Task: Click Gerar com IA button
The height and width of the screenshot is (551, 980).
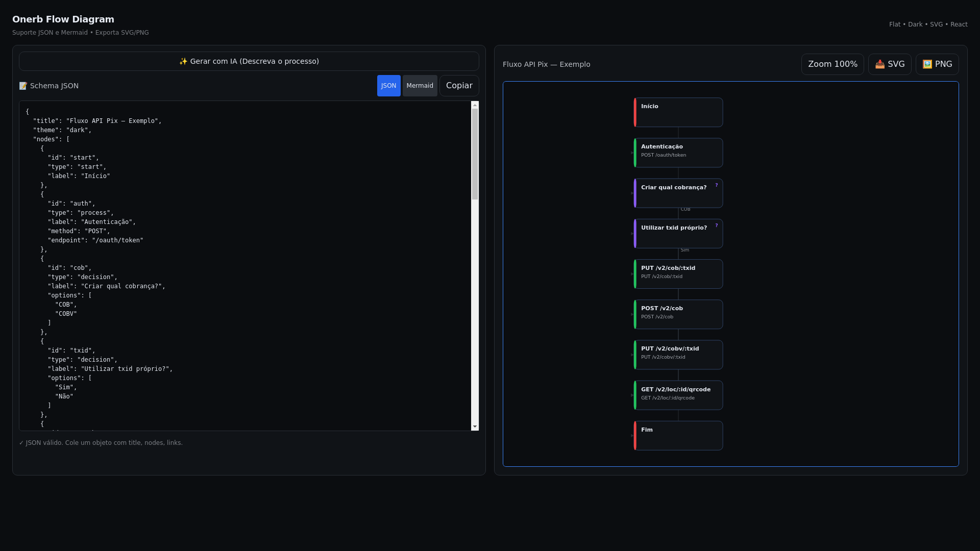Action: pyautogui.click(x=249, y=61)
